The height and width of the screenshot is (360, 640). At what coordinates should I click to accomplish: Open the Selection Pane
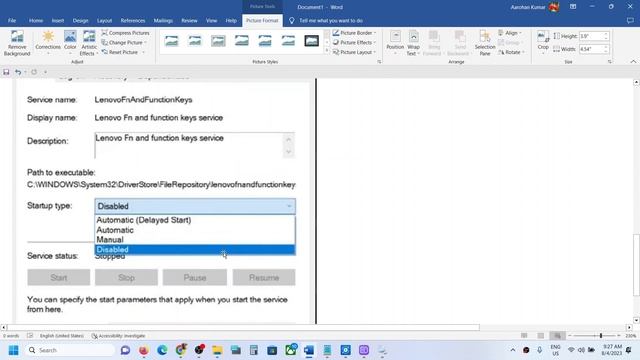click(484, 42)
